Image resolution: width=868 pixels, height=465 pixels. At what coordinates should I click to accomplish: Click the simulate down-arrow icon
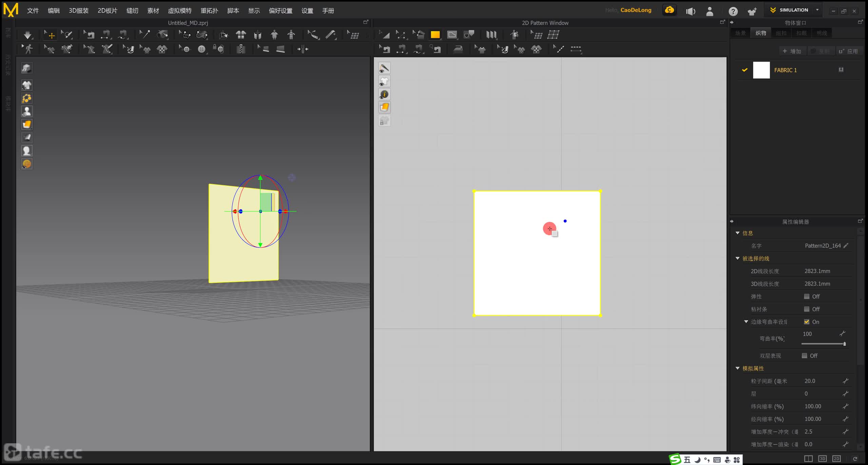click(x=27, y=35)
